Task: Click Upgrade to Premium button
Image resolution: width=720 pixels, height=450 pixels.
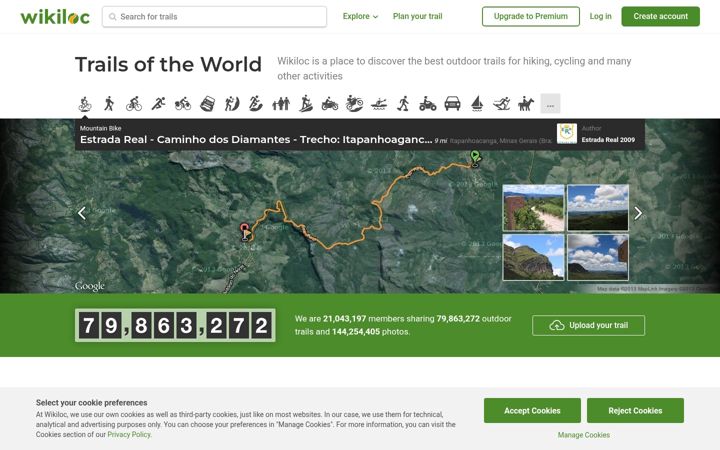Action: tap(531, 17)
